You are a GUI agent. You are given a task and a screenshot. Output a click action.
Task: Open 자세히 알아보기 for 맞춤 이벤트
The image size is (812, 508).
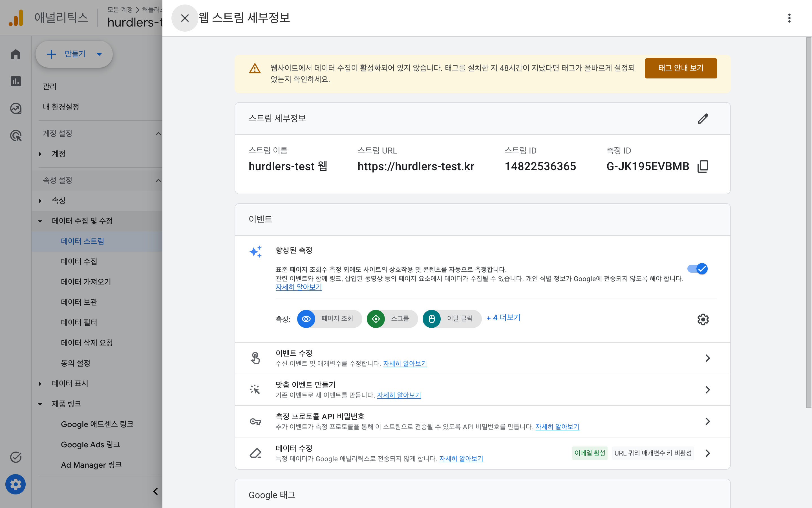click(399, 395)
